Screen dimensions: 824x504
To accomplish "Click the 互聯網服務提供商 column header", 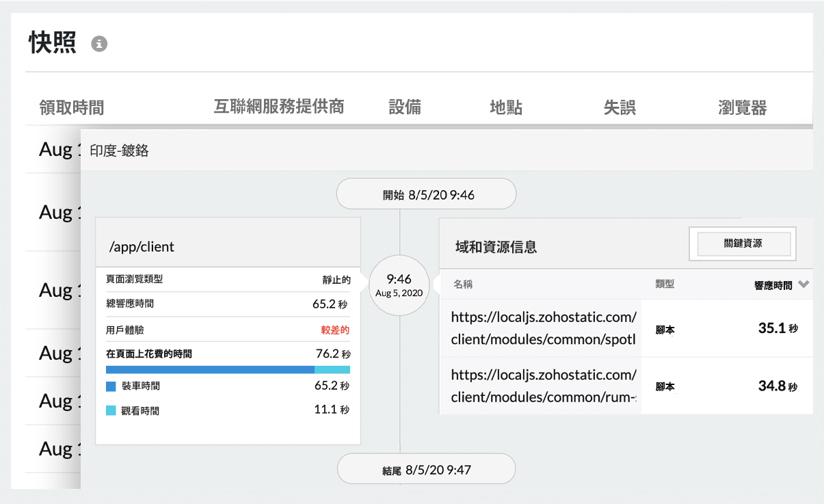I will pos(280,107).
